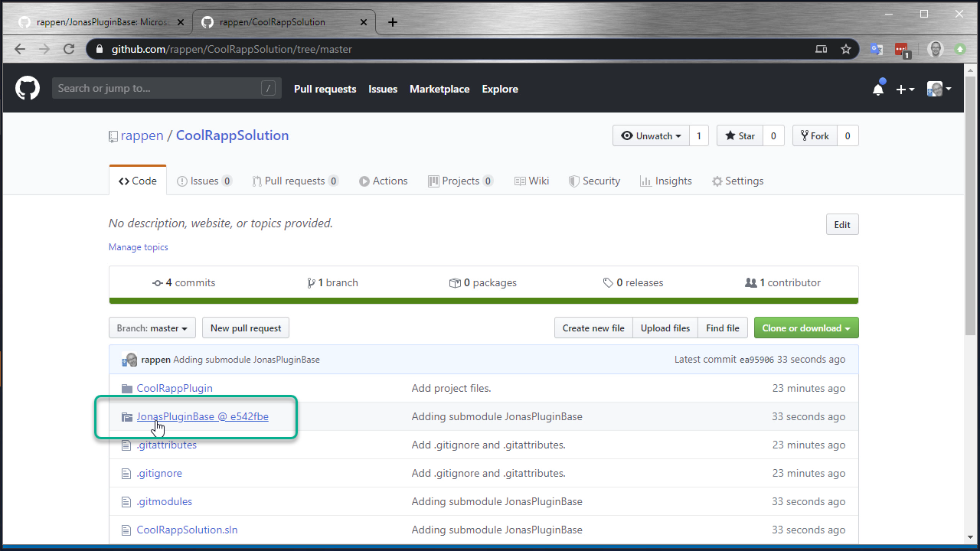Switch to the Wiki tab
Image resolution: width=980 pixels, height=551 pixels.
click(532, 181)
